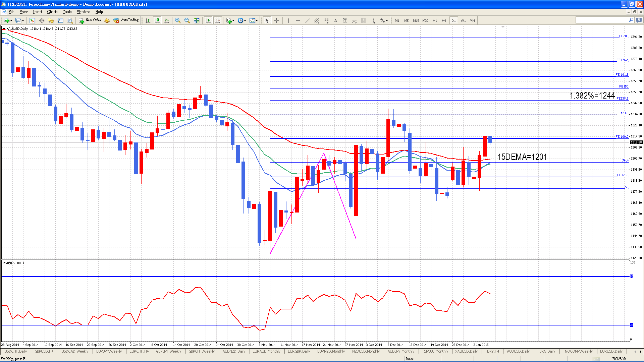Switch timeframe to W1
Image resolution: width=644 pixels, height=362 pixels.
463,20
